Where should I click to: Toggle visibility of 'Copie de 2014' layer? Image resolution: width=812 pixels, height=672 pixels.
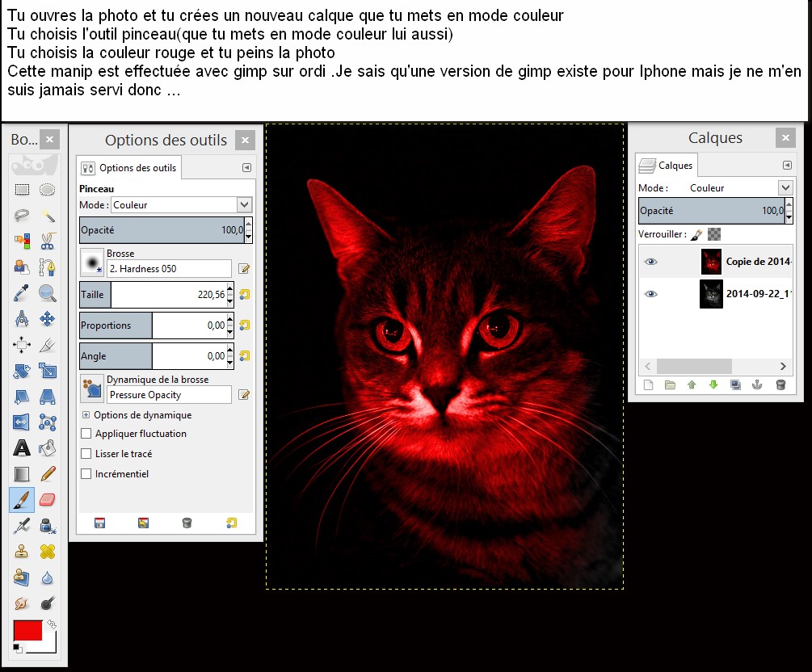pos(651,262)
